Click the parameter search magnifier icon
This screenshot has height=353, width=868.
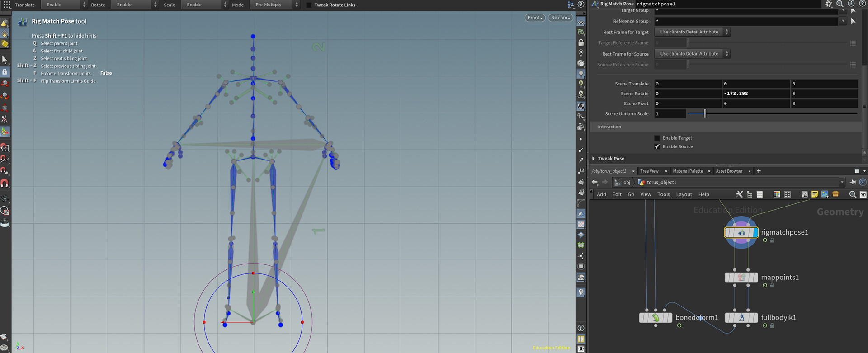click(840, 4)
